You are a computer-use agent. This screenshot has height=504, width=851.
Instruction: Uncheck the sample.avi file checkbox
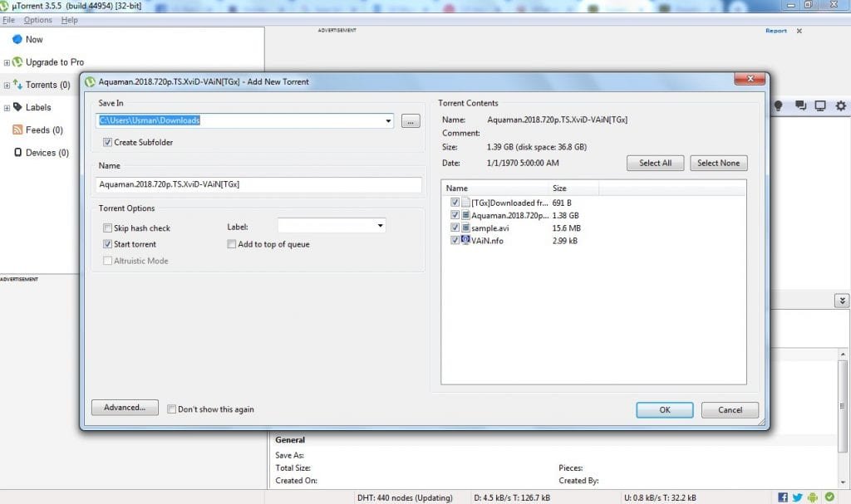click(455, 228)
